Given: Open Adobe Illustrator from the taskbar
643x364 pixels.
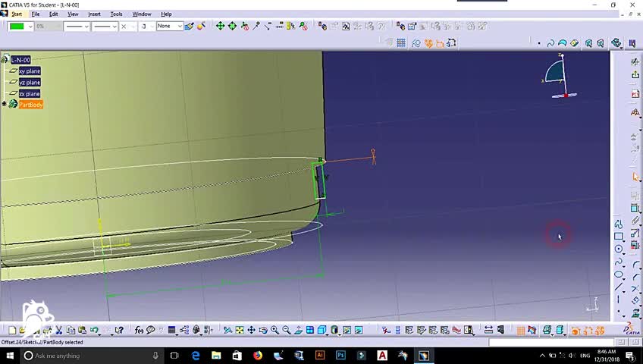Looking at the screenshot, I should click(320, 356).
